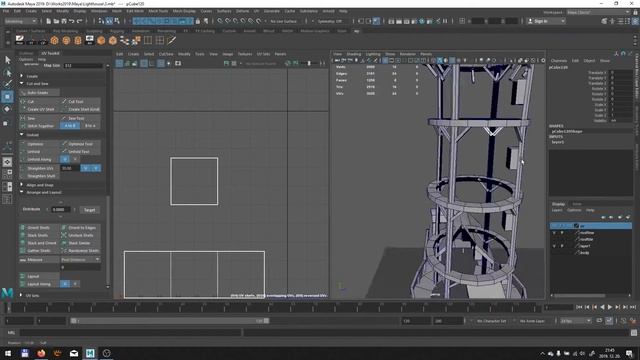This screenshot has width=640, height=360.
Task: Click the Measure button
Action: [x=39, y=260]
